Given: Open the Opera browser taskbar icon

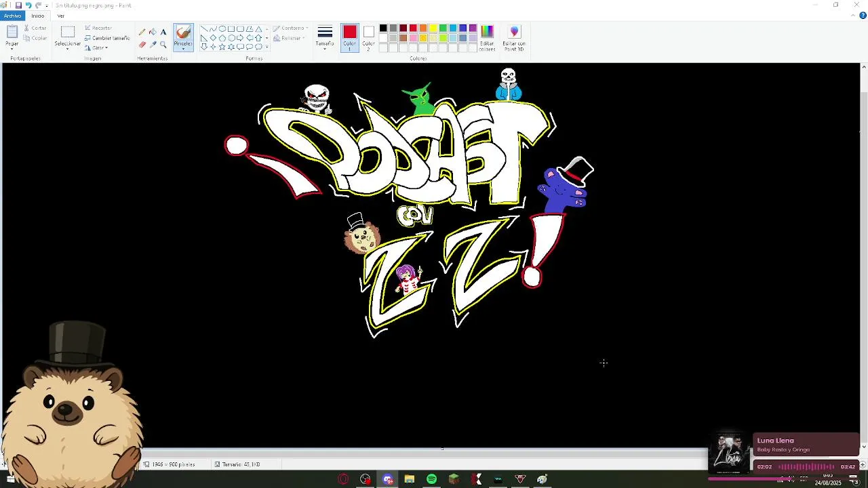Looking at the screenshot, I should [x=343, y=479].
